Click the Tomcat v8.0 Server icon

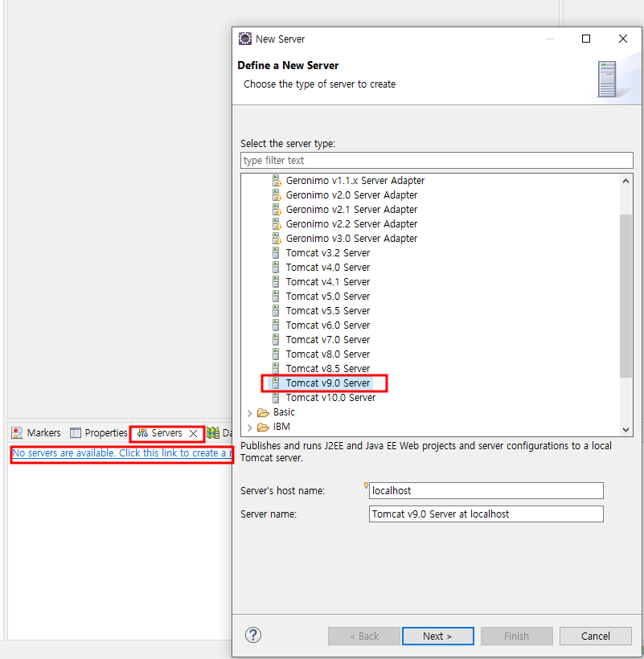click(x=276, y=354)
